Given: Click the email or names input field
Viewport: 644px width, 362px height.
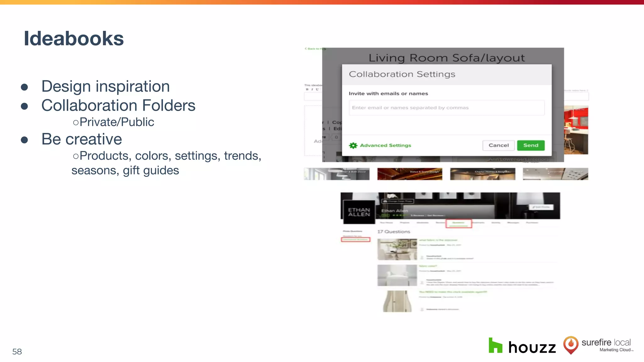Looking at the screenshot, I should (x=446, y=108).
